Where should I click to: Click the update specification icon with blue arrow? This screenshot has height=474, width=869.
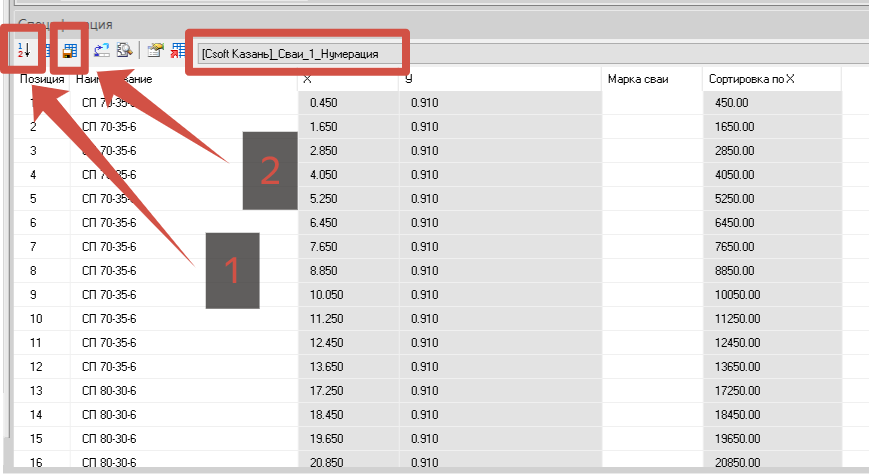pos(101,51)
